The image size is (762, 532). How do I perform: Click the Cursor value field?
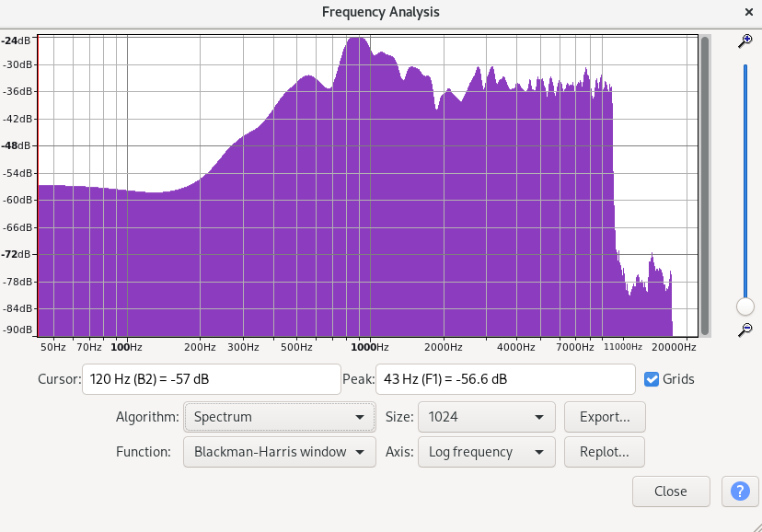(x=212, y=379)
